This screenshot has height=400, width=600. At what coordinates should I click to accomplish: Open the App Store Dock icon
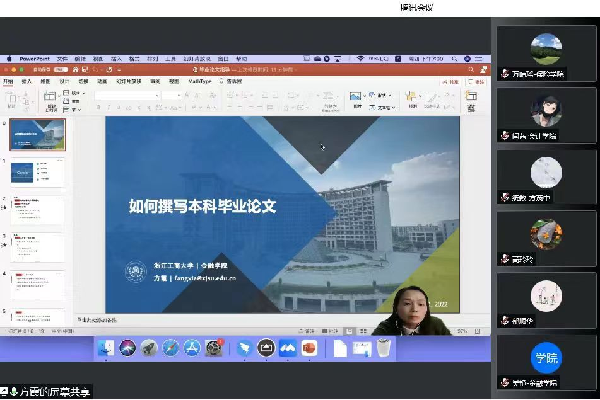coord(191,348)
